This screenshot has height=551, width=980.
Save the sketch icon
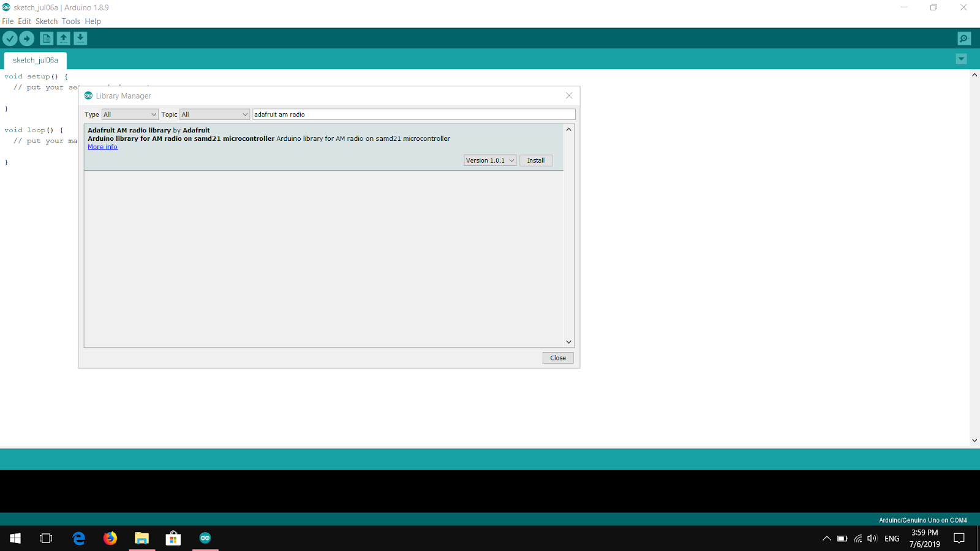tap(80, 39)
